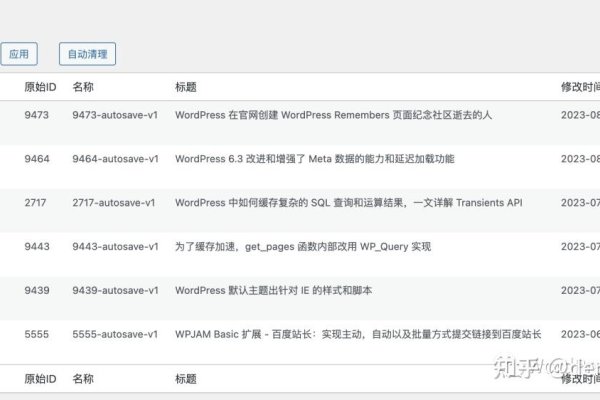
Task: Click the 修改时间 column header at top
Action: click(x=580, y=87)
